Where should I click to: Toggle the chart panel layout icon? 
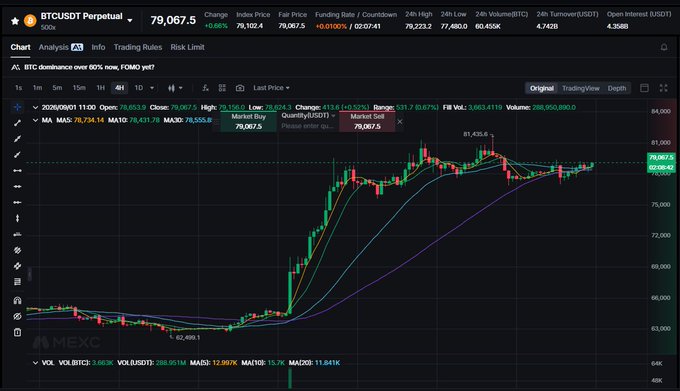[644, 88]
